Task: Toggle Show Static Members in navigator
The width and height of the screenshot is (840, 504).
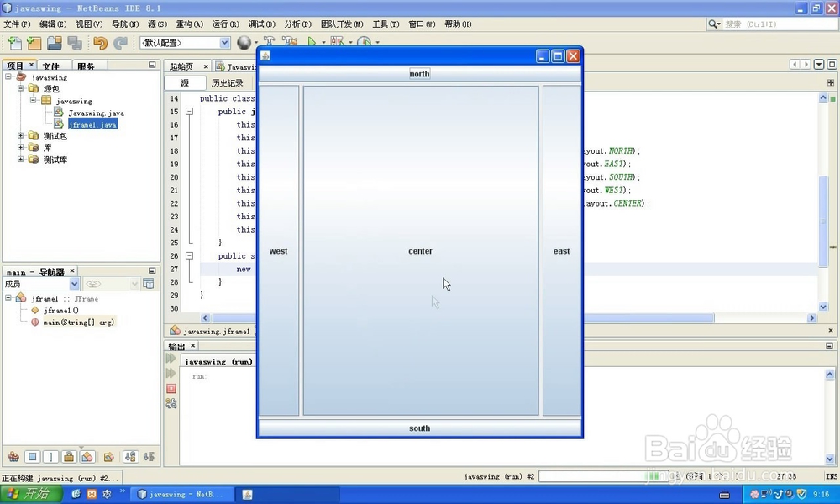Action: click(50, 457)
